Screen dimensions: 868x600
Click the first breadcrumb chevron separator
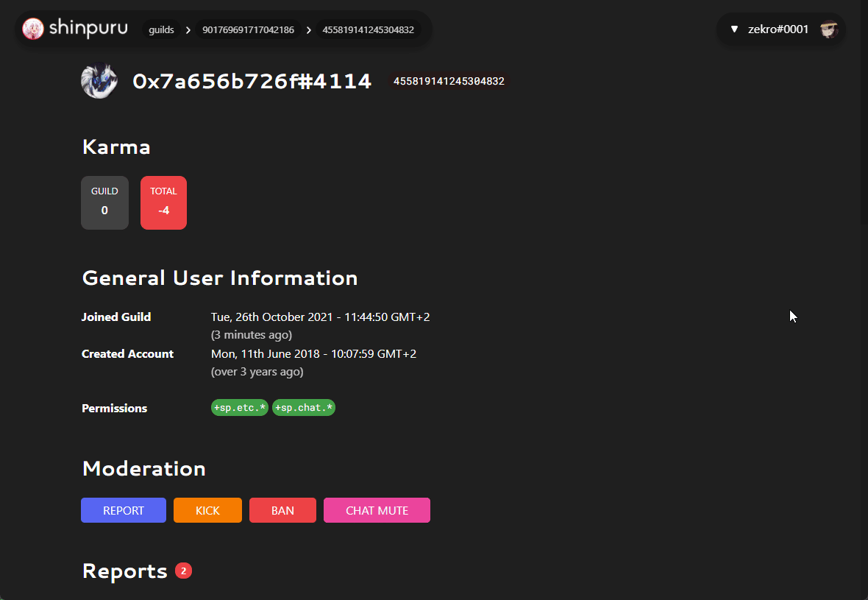[188, 30]
